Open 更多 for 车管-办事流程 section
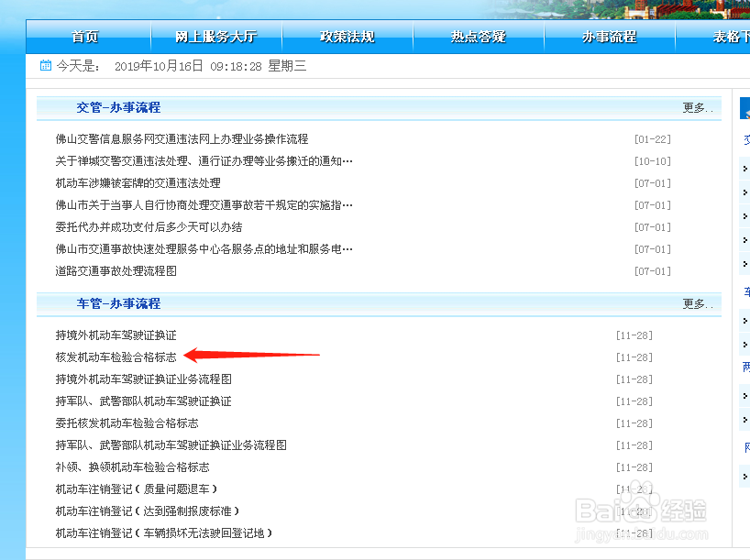 pos(698,303)
